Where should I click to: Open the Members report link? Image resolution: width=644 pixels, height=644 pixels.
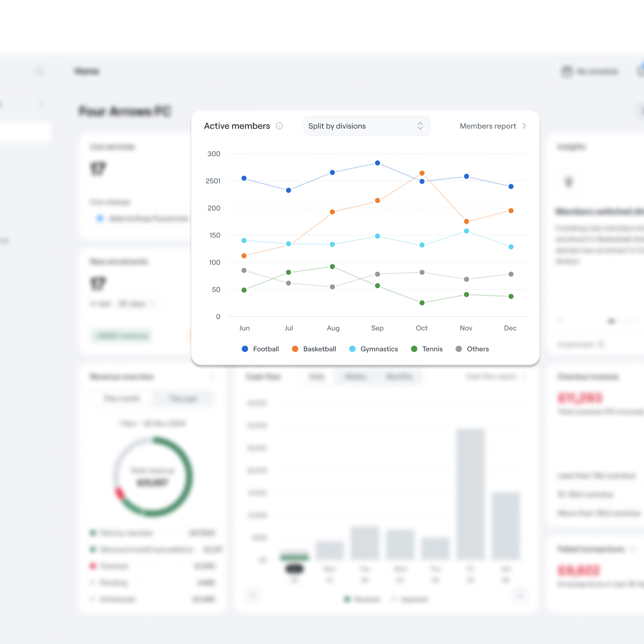[488, 126]
